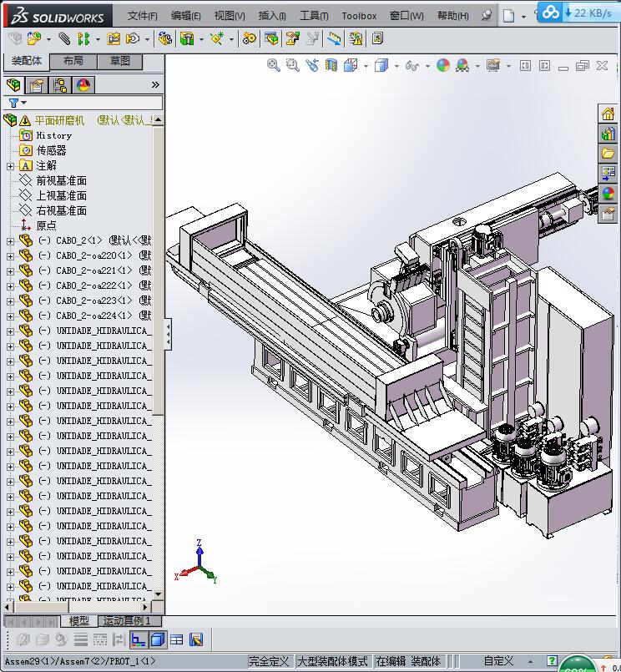Select the 原点 origin item
The width and height of the screenshot is (621, 672).
[x=46, y=226]
